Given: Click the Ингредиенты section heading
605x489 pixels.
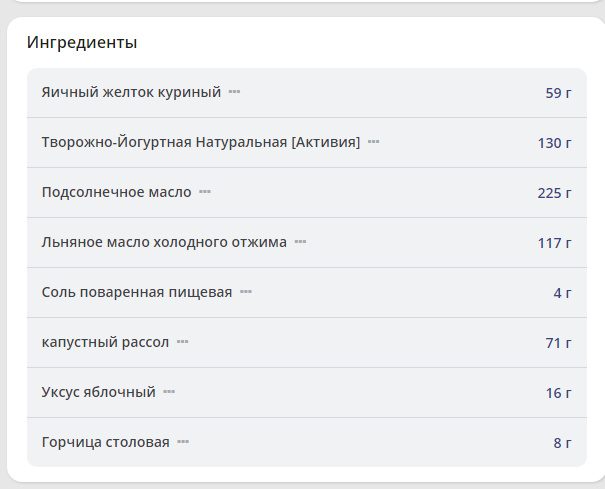Looking at the screenshot, I should [x=82, y=43].
